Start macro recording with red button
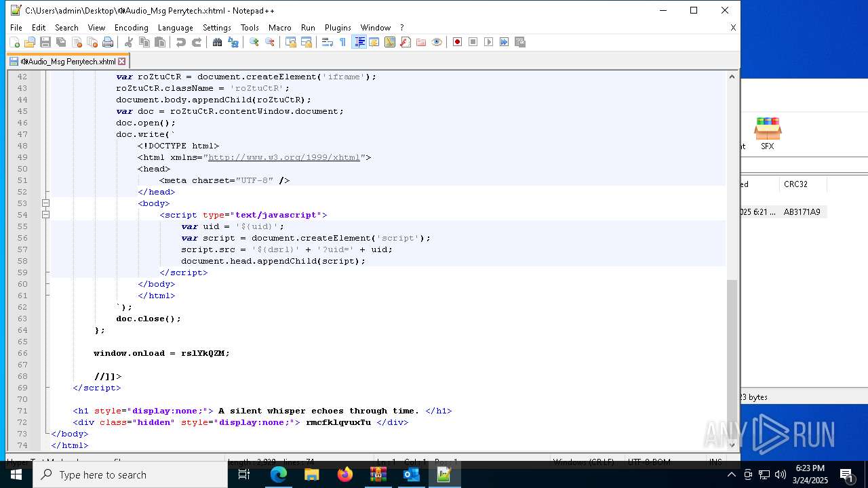The height and width of the screenshot is (488, 868). tap(458, 42)
